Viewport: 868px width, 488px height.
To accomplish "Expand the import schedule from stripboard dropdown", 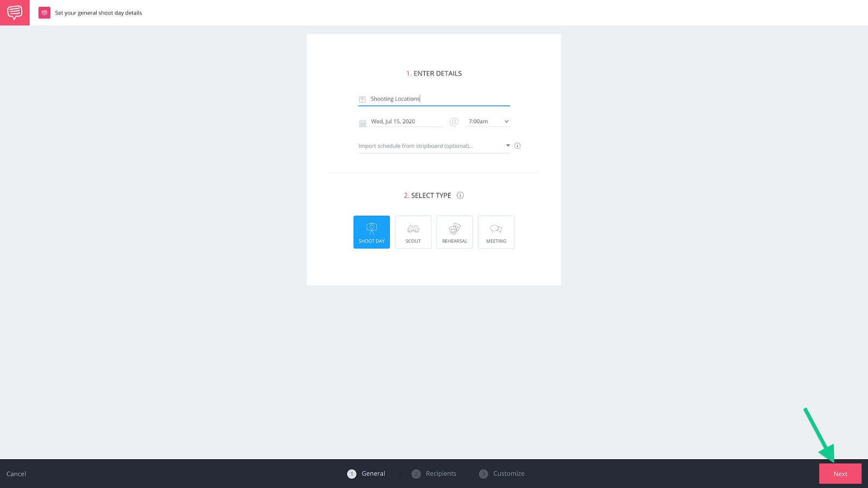I will (x=434, y=146).
